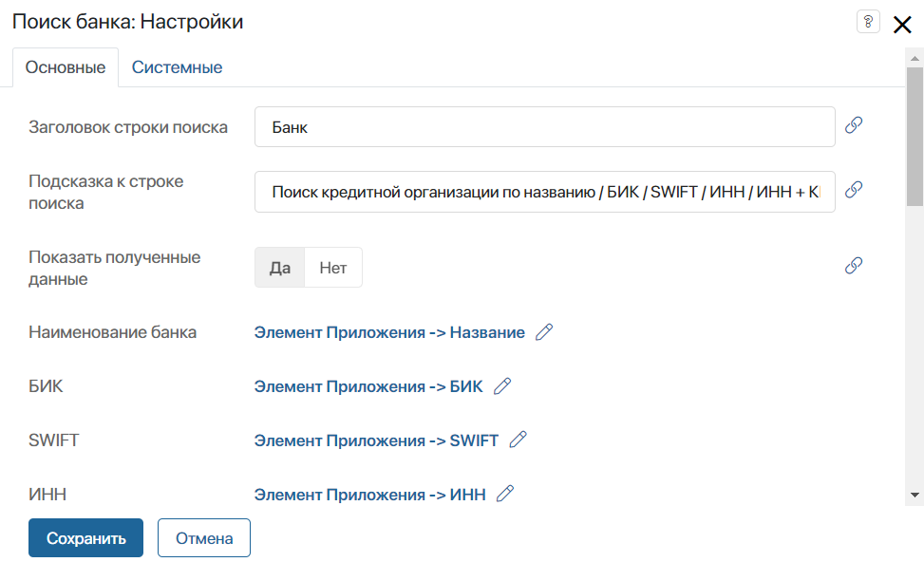Open the Элемент Приложения -> Название link
Image resolution: width=924 pixels, height=562 pixels.
[389, 332]
